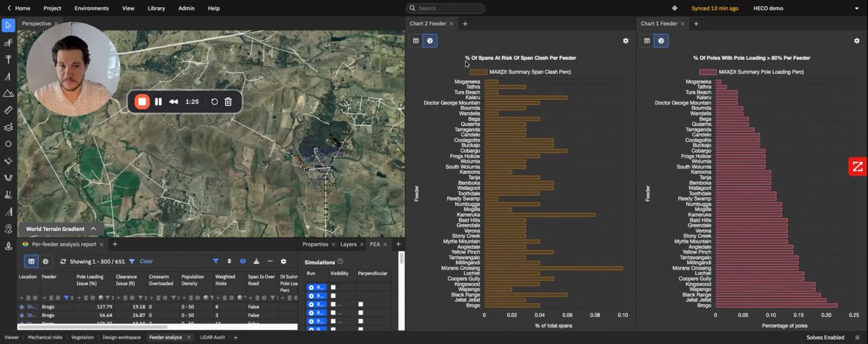The image size is (868, 344).
Task: Click the diamond icon in top bar
Action: [674, 8]
